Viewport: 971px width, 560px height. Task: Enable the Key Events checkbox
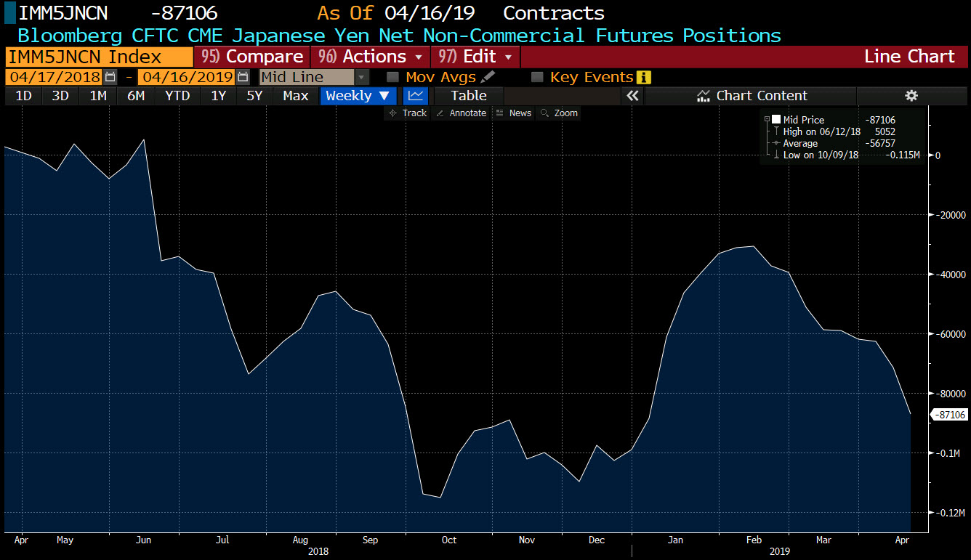[537, 77]
